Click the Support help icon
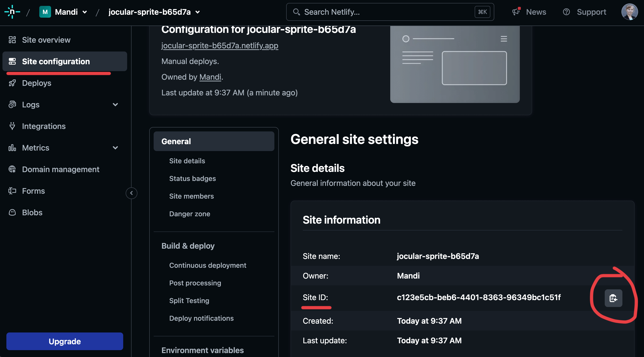 [x=566, y=12]
